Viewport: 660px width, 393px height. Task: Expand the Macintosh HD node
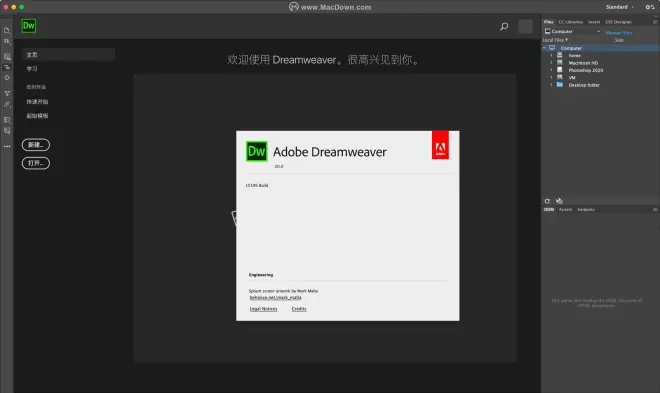(x=551, y=63)
